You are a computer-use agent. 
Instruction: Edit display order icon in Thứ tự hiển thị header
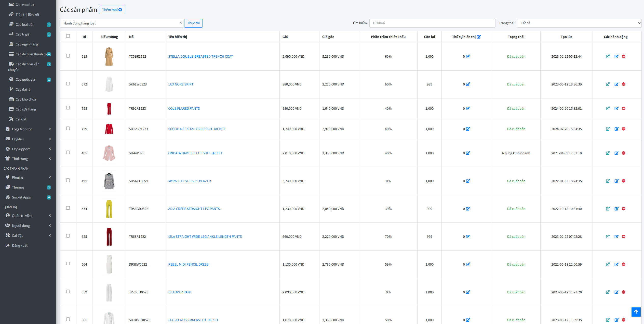click(479, 37)
